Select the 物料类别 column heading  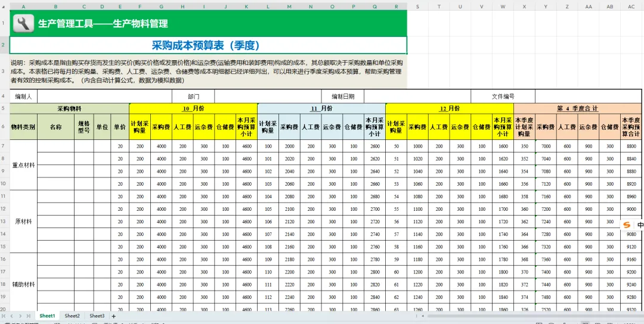tap(23, 127)
